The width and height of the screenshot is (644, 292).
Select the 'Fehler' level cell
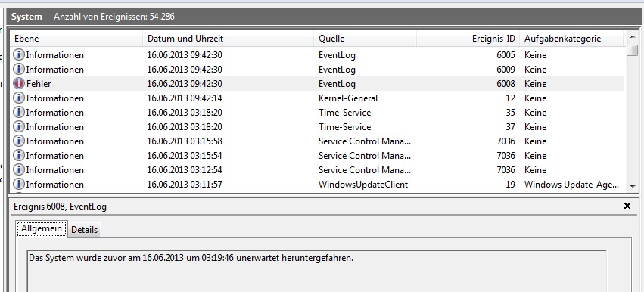point(39,84)
